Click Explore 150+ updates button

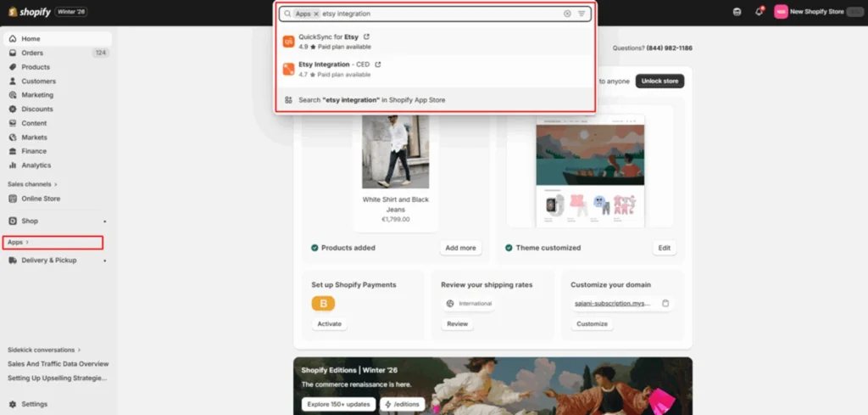tap(339, 405)
